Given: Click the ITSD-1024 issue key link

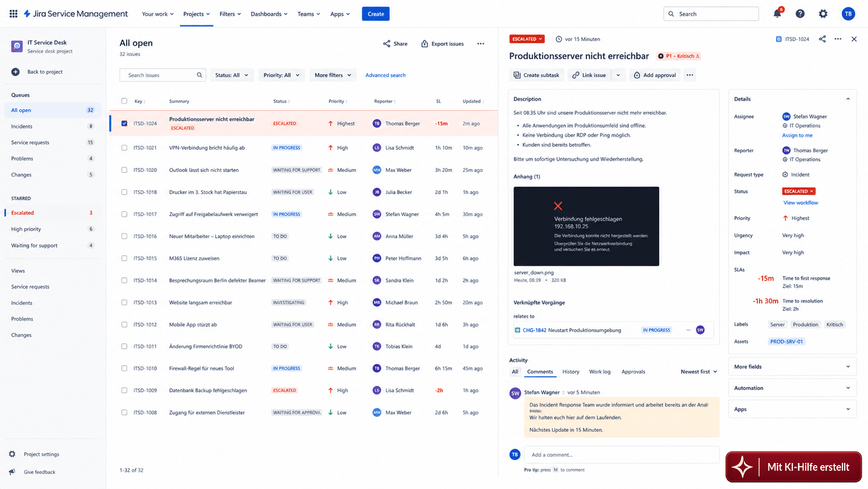Looking at the screenshot, I should coord(797,39).
